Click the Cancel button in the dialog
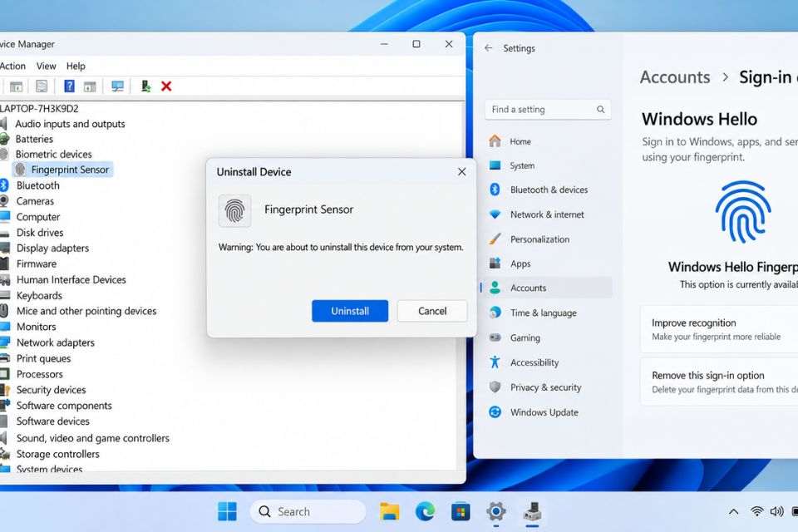 click(x=432, y=311)
